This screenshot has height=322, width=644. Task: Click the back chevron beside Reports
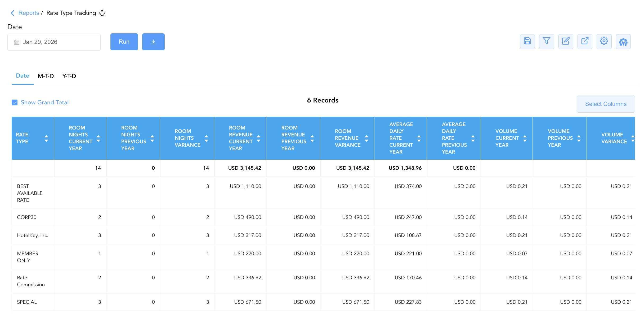12,13
